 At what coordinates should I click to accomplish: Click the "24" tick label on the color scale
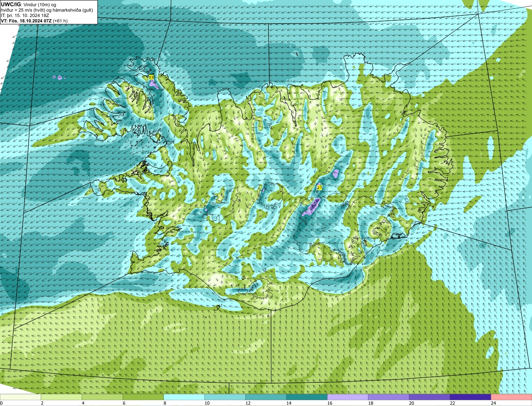point(493,403)
